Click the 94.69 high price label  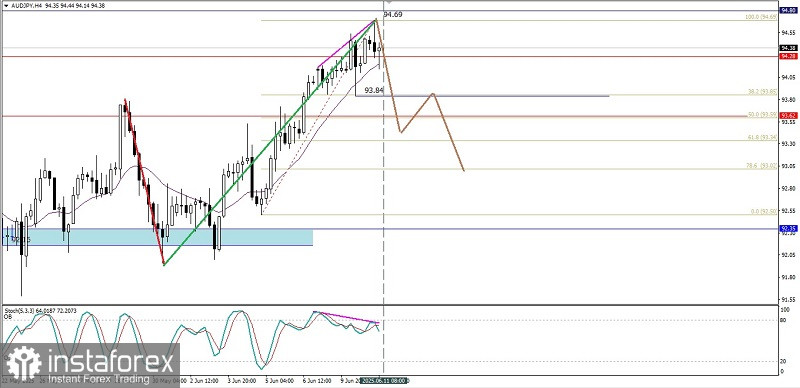click(x=393, y=15)
